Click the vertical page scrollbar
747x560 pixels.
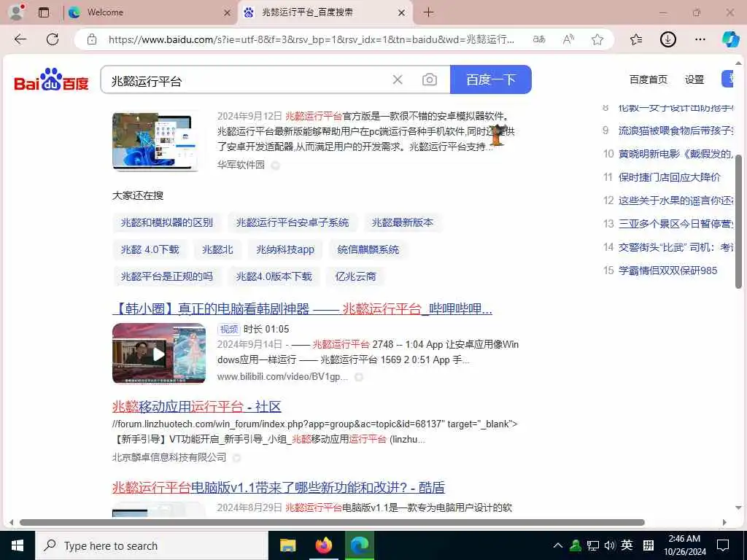point(738,222)
